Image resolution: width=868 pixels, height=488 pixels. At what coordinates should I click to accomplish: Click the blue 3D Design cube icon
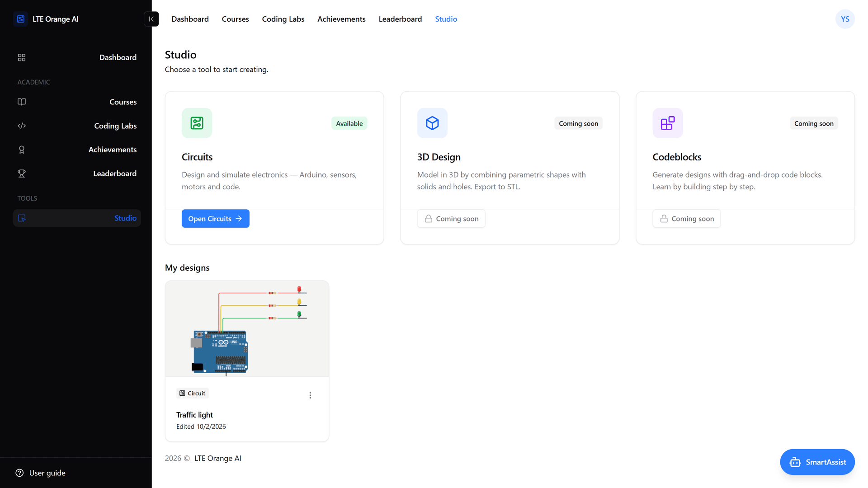432,123
